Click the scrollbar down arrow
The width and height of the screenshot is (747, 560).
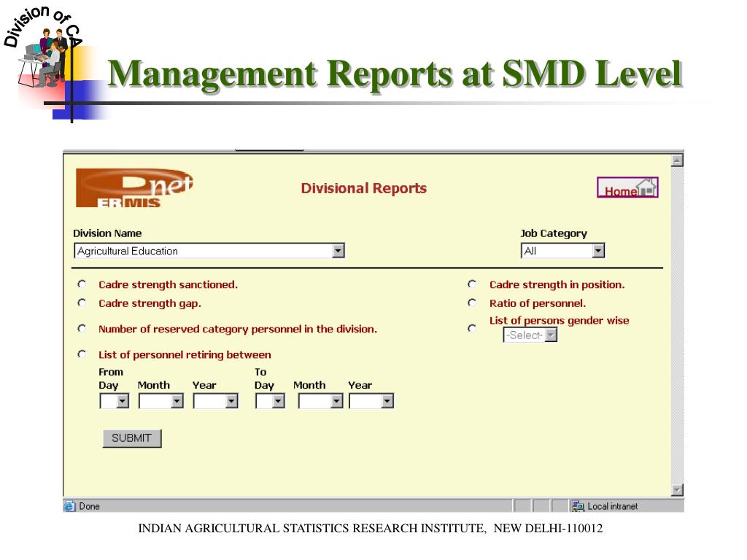point(677,490)
